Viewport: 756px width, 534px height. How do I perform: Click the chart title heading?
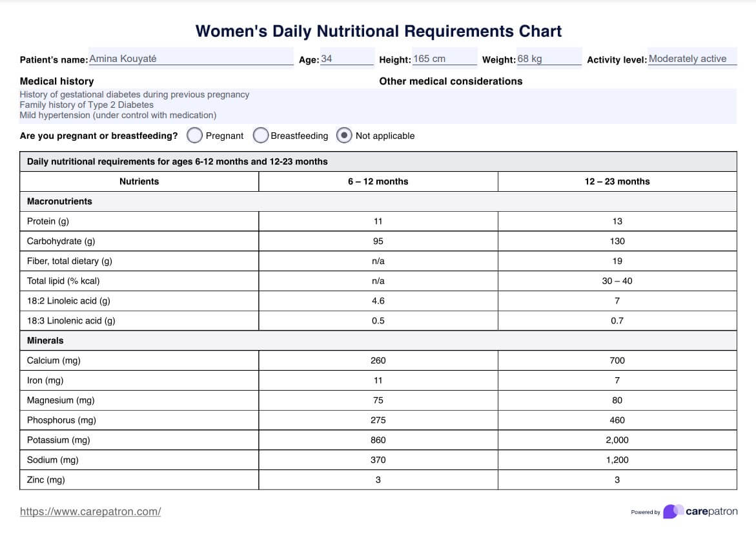378,31
